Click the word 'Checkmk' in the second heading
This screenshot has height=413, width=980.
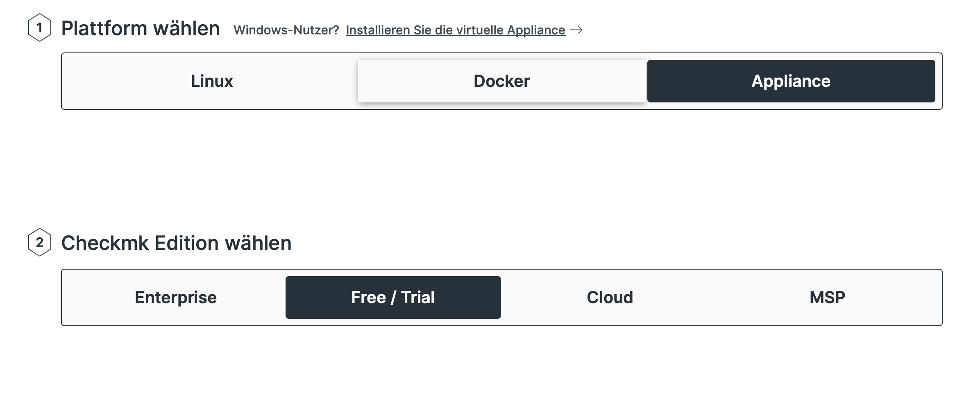pyautogui.click(x=105, y=243)
